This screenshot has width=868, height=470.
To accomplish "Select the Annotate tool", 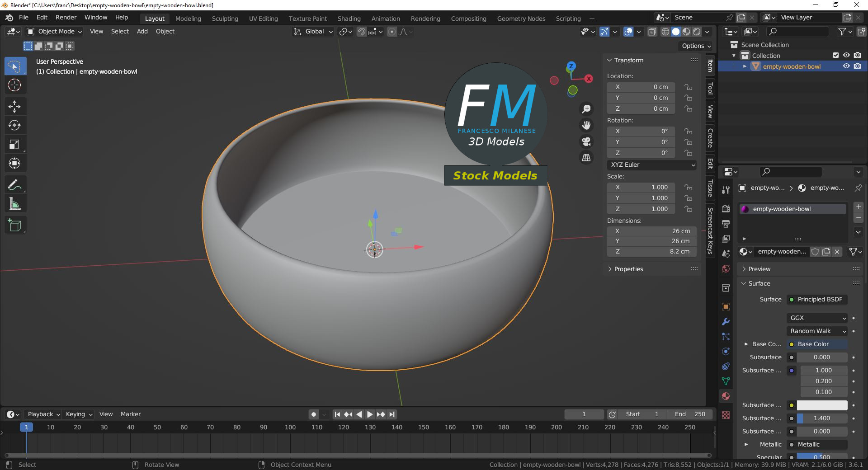I will (14, 185).
